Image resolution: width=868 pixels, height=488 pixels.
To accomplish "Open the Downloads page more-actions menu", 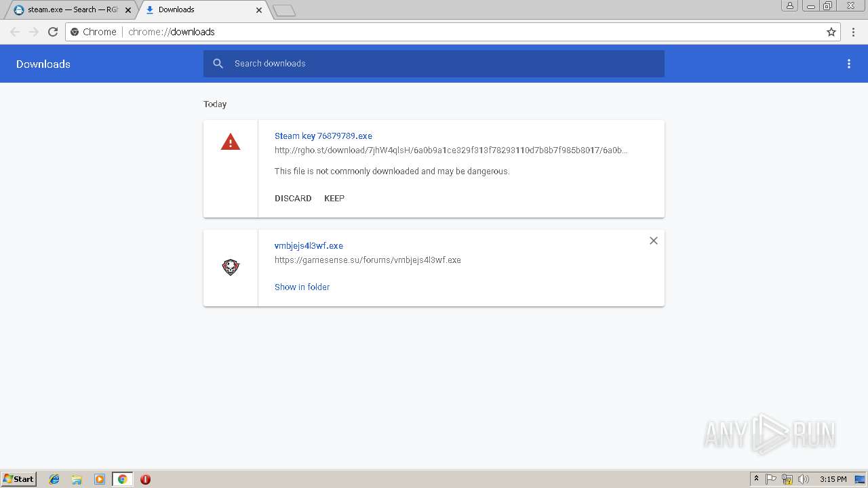I will coord(849,64).
